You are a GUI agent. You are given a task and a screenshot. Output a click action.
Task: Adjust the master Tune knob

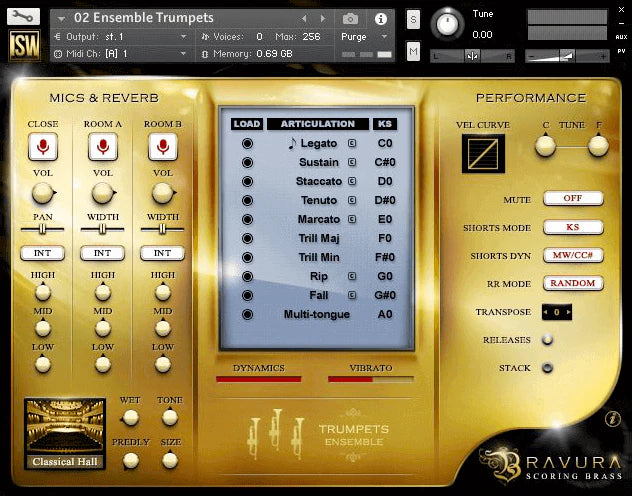pos(446,24)
